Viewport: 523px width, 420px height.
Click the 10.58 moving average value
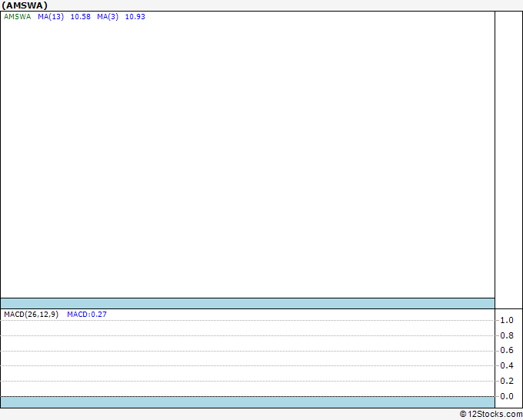(81, 17)
